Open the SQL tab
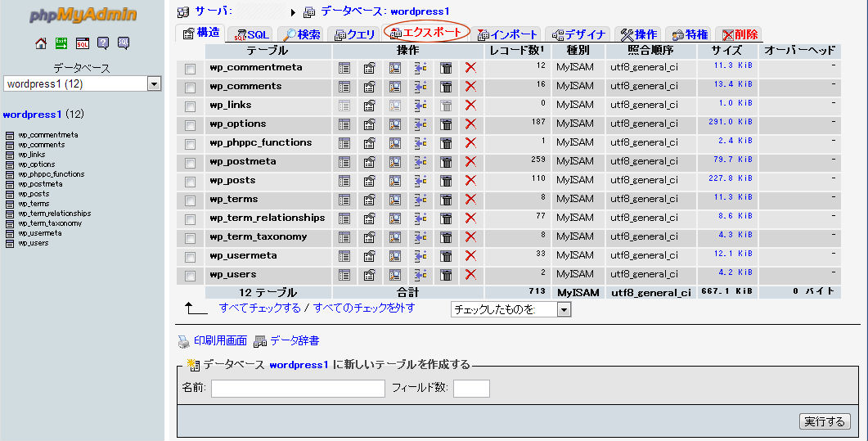This screenshot has height=441, width=868. [x=251, y=34]
